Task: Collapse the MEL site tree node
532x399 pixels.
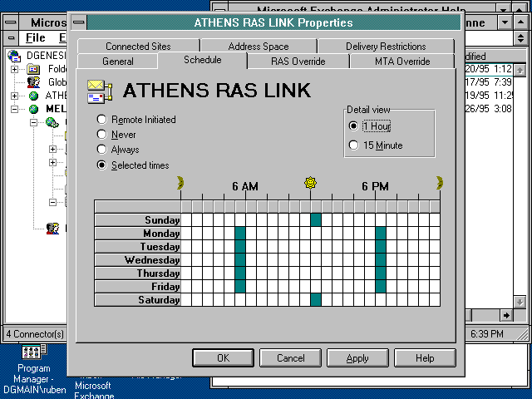Action: [x=15, y=109]
